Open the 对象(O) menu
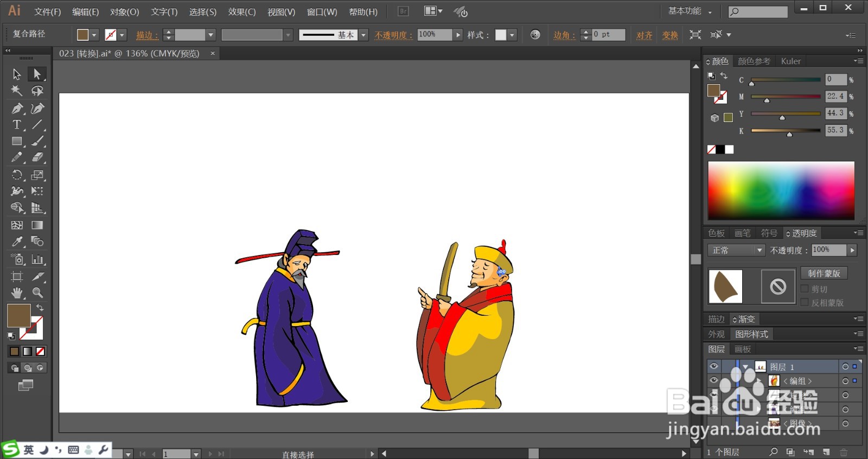This screenshot has width=868, height=459. pyautogui.click(x=125, y=11)
